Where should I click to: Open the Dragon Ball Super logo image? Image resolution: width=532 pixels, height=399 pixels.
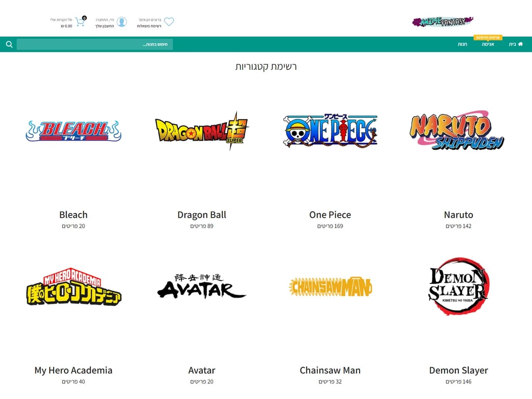pyautogui.click(x=202, y=131)
